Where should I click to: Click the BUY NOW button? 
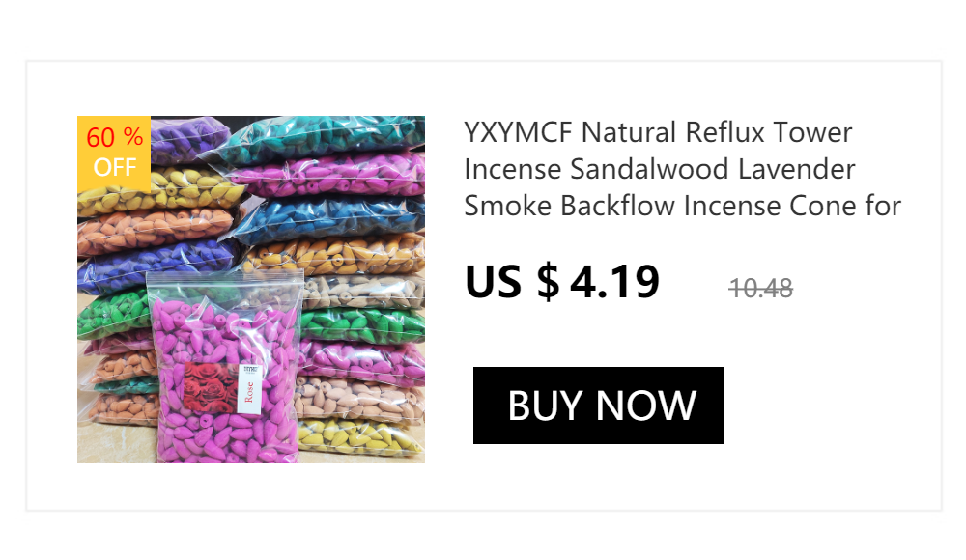click(598, 406)
